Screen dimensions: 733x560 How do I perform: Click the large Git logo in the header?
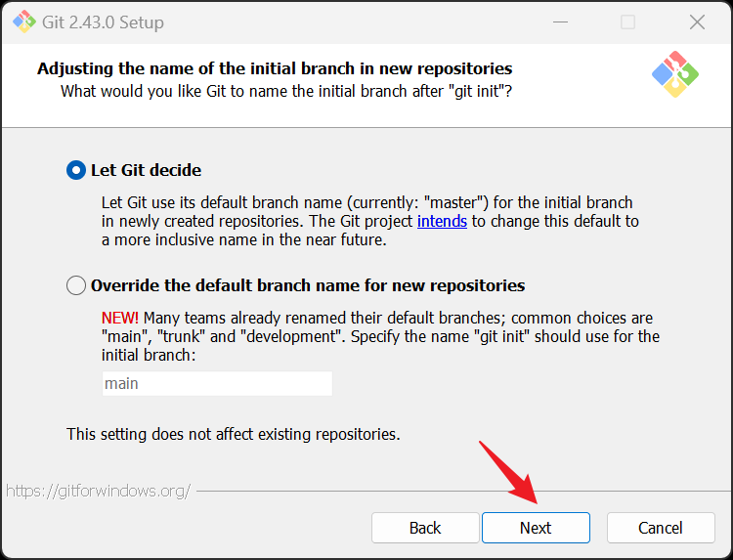click(675, 74)
